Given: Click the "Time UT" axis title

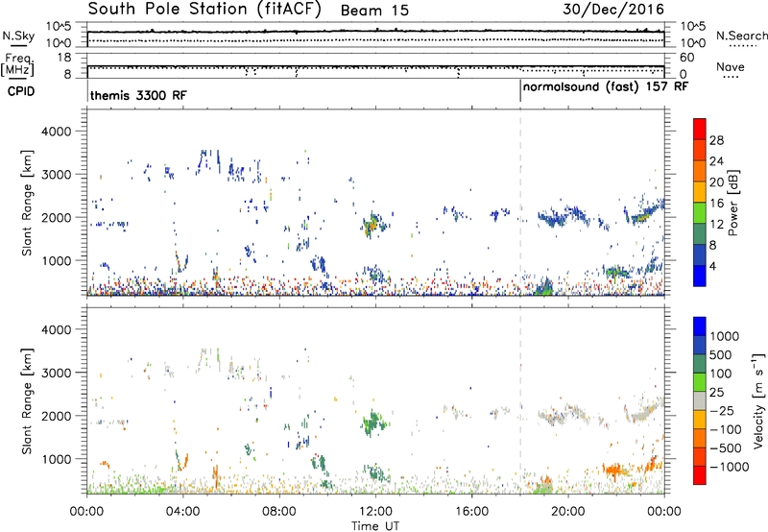Looking at the screenshot, I should [x=375, y=525].
